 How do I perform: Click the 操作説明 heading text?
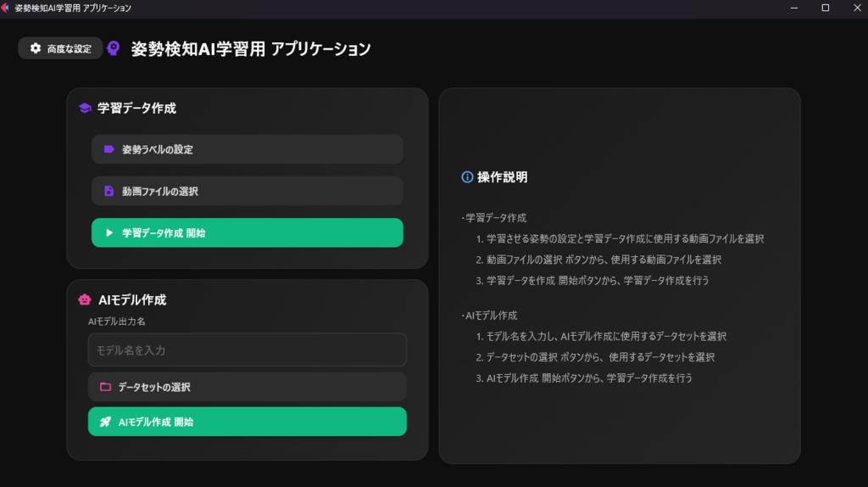click(x=502, y=177)
